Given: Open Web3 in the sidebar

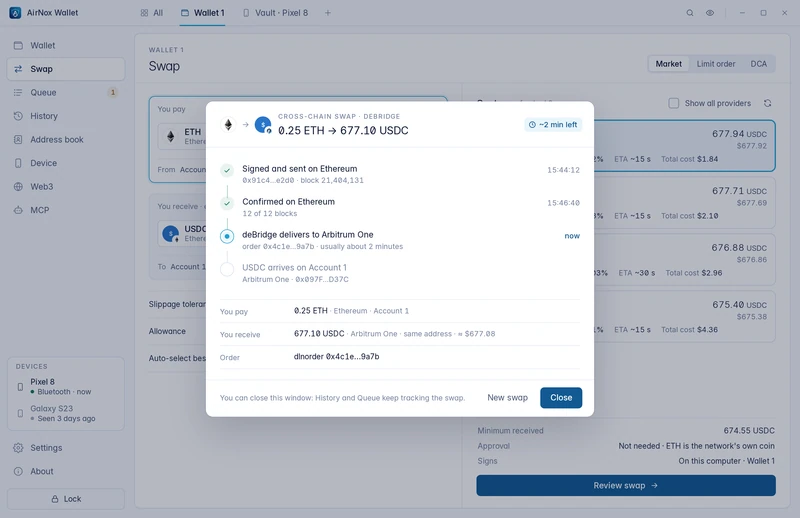Looking at the screenshot, I should [66, 186].
